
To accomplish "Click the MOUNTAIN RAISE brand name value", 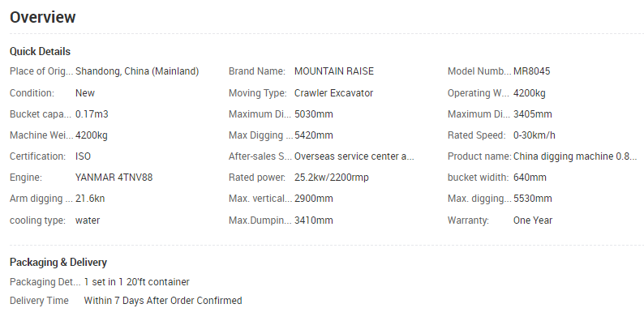I will [334, 71].
